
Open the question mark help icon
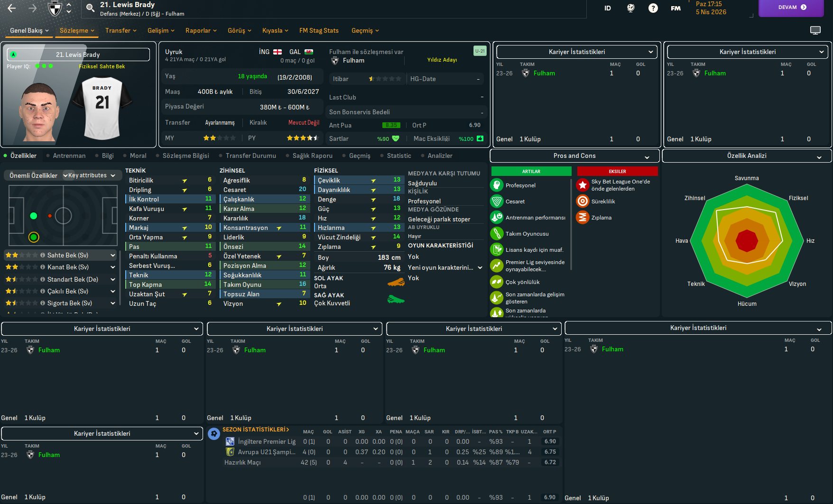(653, 8)
